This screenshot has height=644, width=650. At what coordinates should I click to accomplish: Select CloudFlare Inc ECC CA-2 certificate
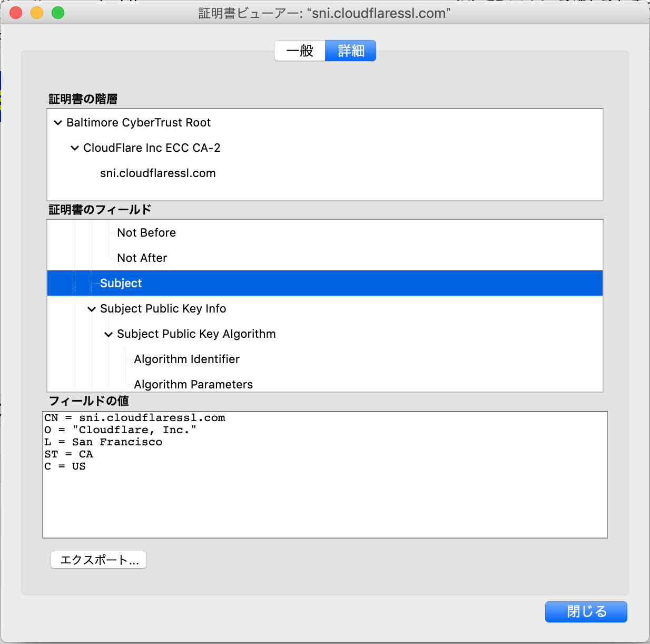[152, 148]
